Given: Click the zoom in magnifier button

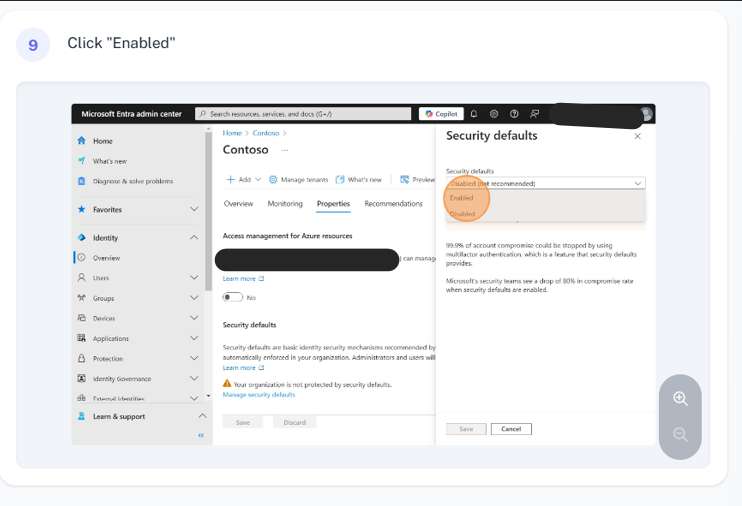Looking at the screenshot, I should click(680, 399).
